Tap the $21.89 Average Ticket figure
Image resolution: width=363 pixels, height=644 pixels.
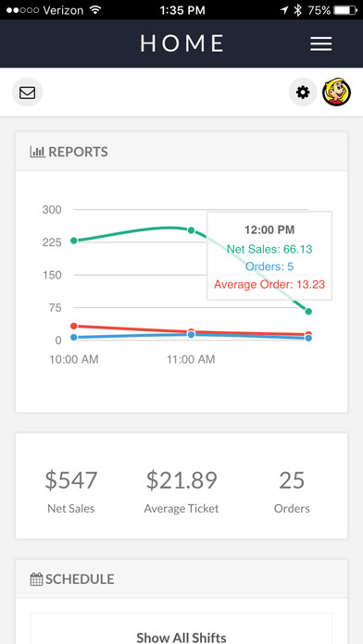181,480
